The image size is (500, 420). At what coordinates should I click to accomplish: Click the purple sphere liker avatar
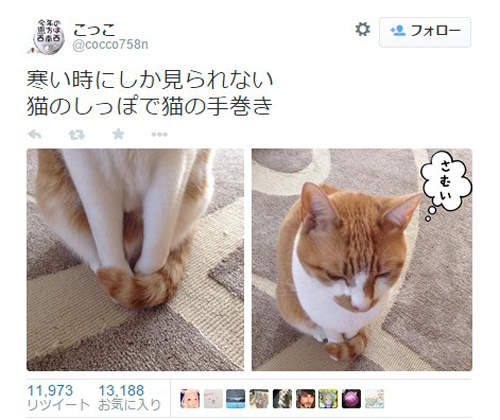pyautogui.click(x=351, y=399)
